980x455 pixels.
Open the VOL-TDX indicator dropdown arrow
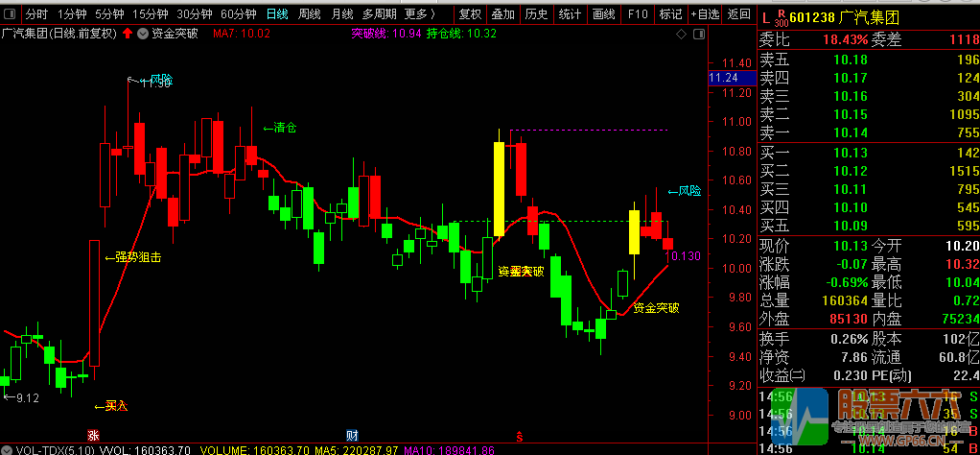[7, 450]
